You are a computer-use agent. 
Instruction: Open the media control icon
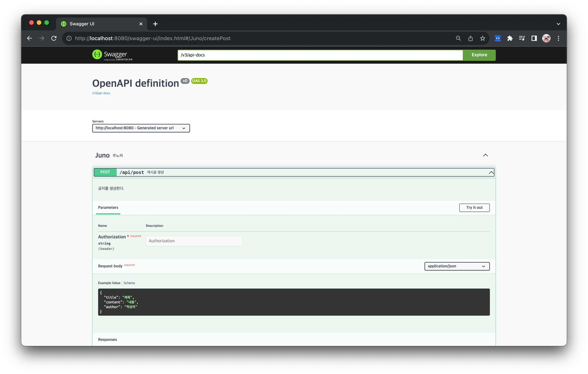[x=522, y=38]
